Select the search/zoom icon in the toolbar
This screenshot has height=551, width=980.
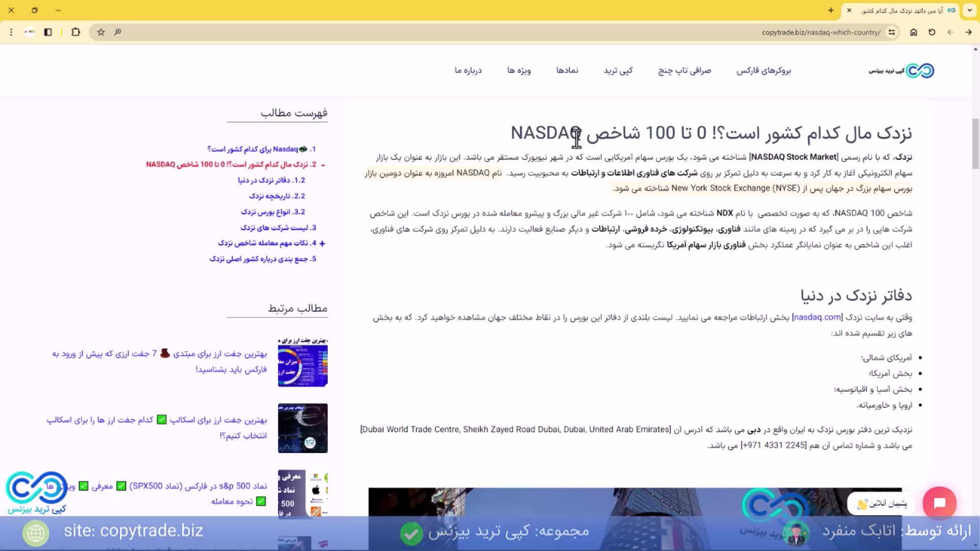[x=118, y=32]
